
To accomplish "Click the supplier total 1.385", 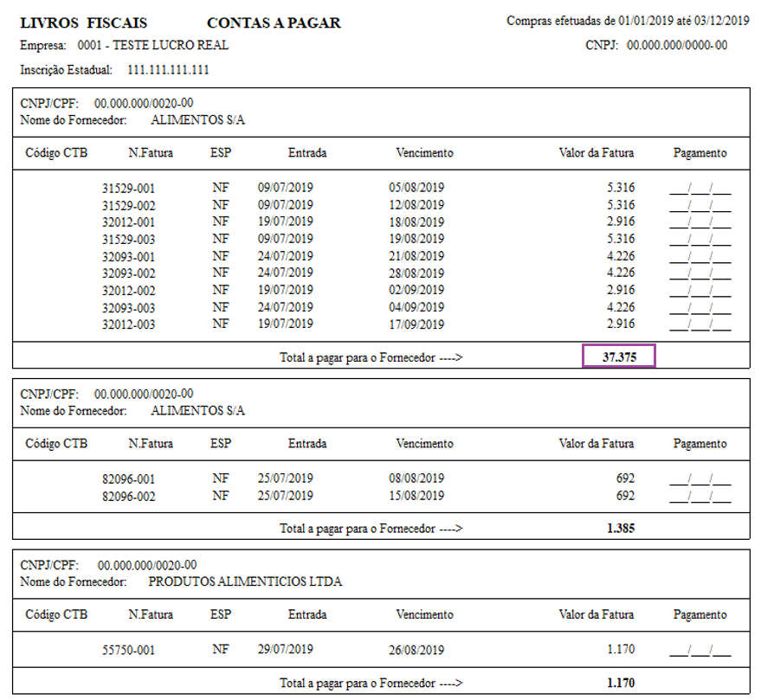I will (620, 528).
